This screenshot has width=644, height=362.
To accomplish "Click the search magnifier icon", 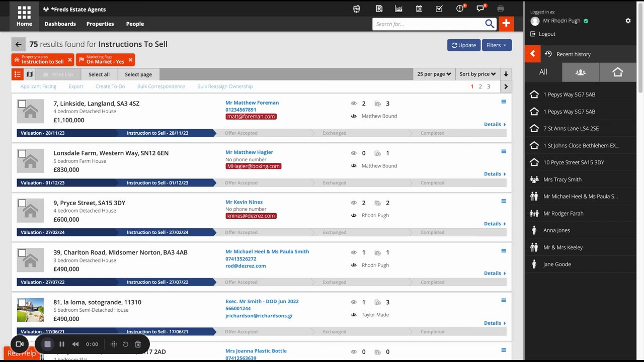I will tap(490, 24).
